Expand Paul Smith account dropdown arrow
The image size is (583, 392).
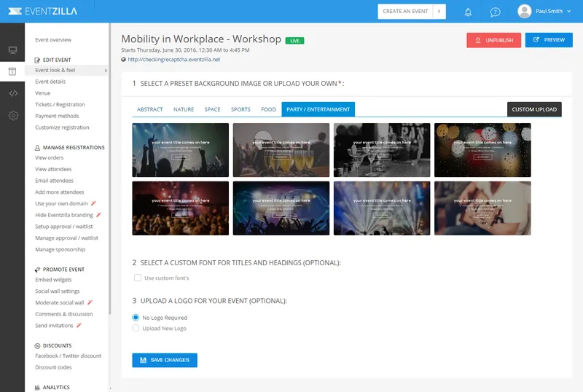pyautogui.click(x=569, y=12)
